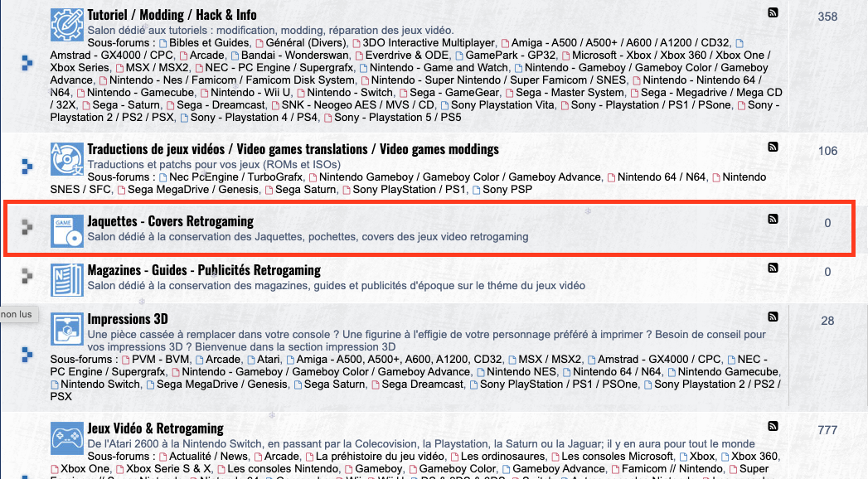Image resolution: width=868 pixels, height=479 pixels.
Task: Open RSS feed for Traductions de jeux vidéos
Action: tap(773, 147)
